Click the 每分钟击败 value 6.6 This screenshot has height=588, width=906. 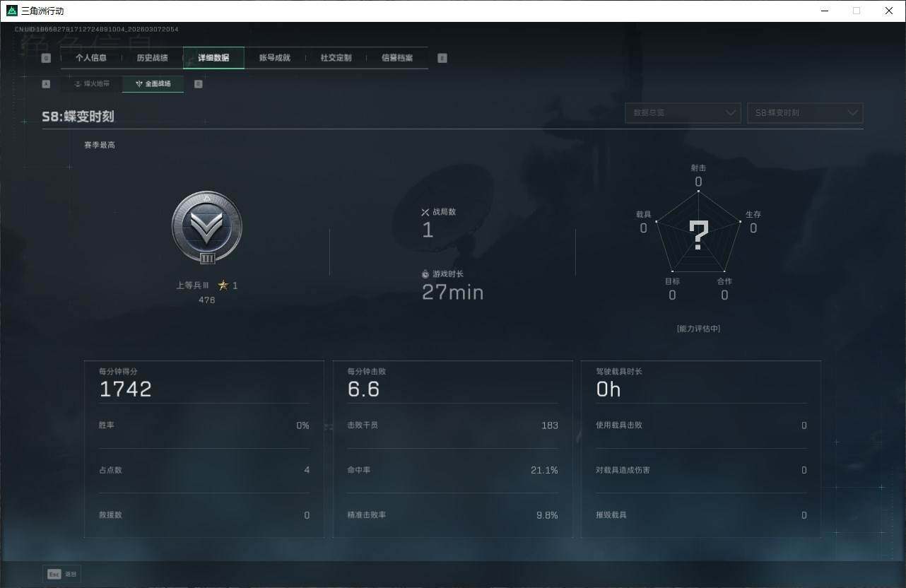[363, 389]
